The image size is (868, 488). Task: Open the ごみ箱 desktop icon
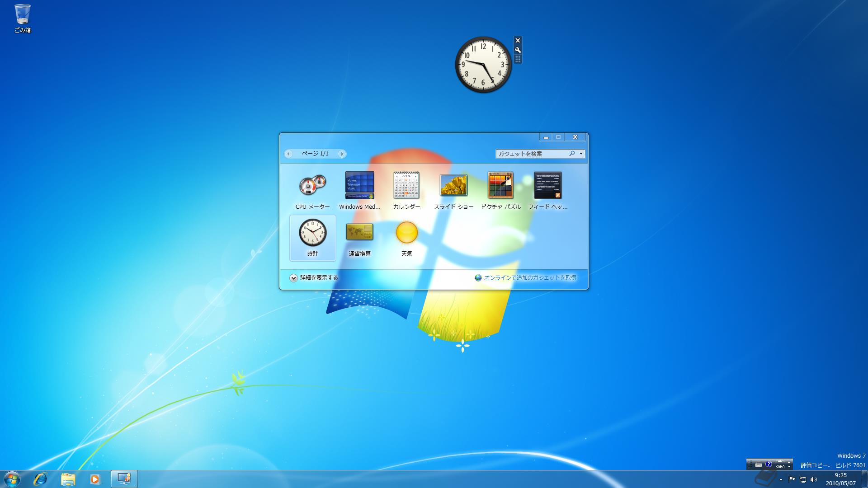(x=23, y=19)
